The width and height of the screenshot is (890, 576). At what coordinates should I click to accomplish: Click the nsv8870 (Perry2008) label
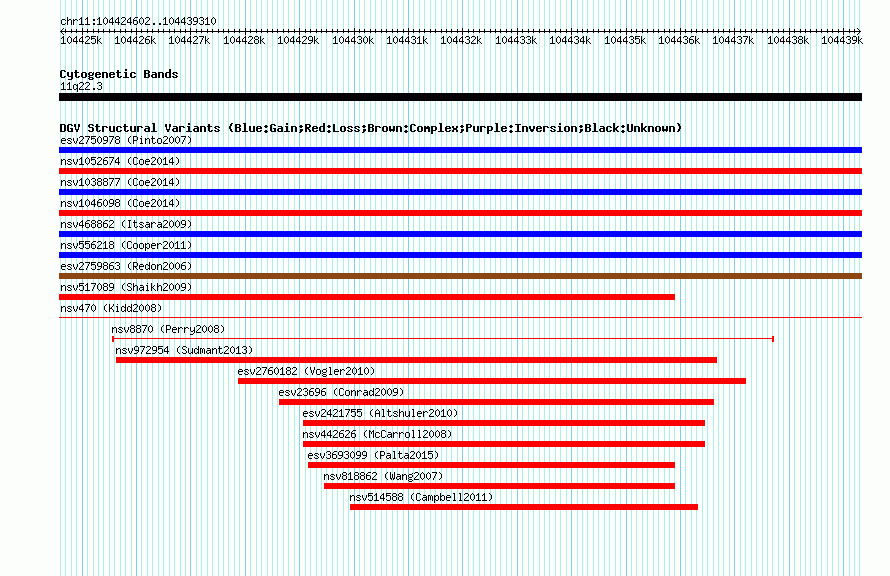pos(168,329)
